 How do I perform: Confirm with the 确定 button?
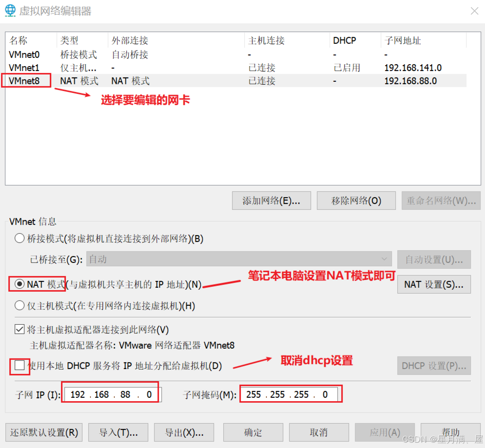point(253,432)
